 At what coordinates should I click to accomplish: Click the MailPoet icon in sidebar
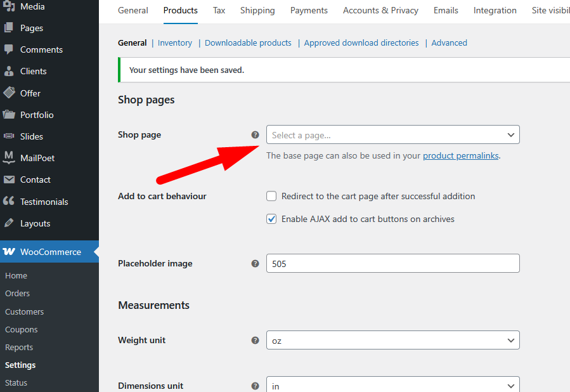tap(9, 157)
